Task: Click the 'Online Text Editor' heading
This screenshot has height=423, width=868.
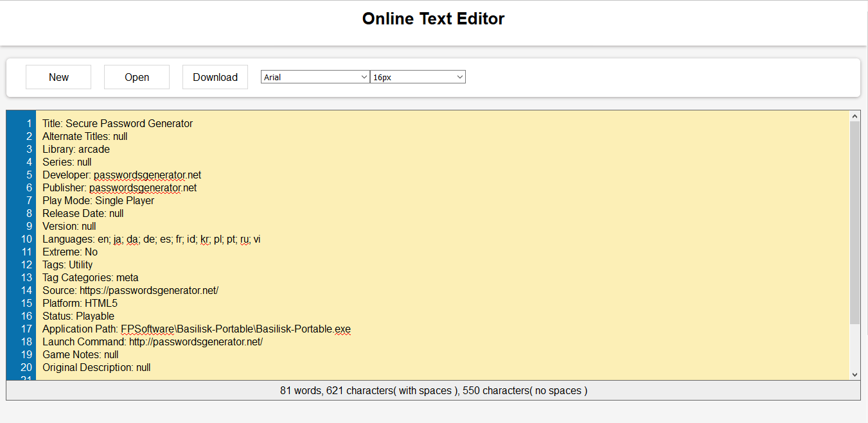Action: coord(434,19)
